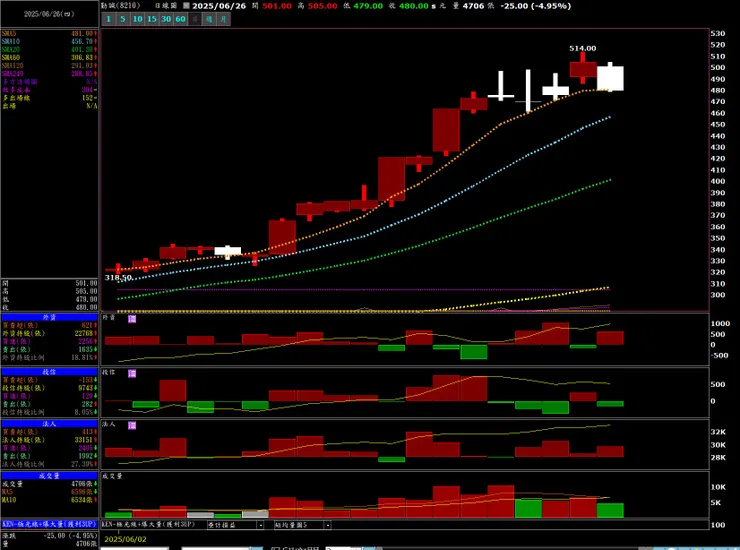Click the 外資持股比例 18.81% row
The height and width of the screenshot is (550, 740).
[50, 358]
